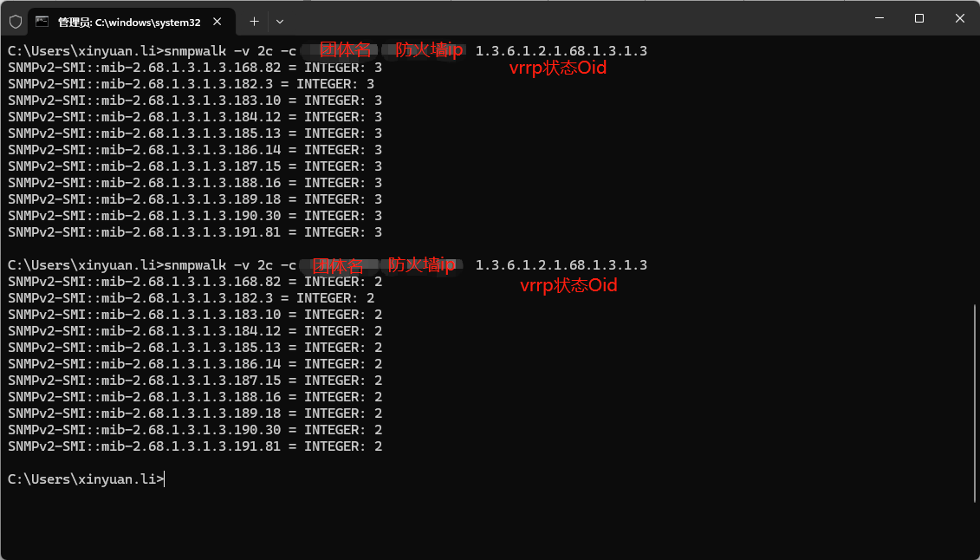Click the lower red vrrp状态Oid label
This screenshot has width=980, height=560.
pos(568,285)
